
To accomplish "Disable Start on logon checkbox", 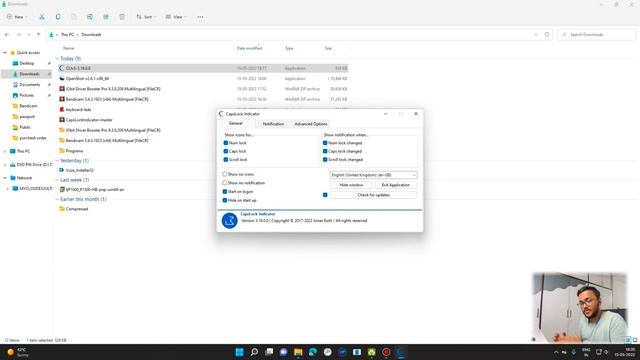I will pos(225,191).
